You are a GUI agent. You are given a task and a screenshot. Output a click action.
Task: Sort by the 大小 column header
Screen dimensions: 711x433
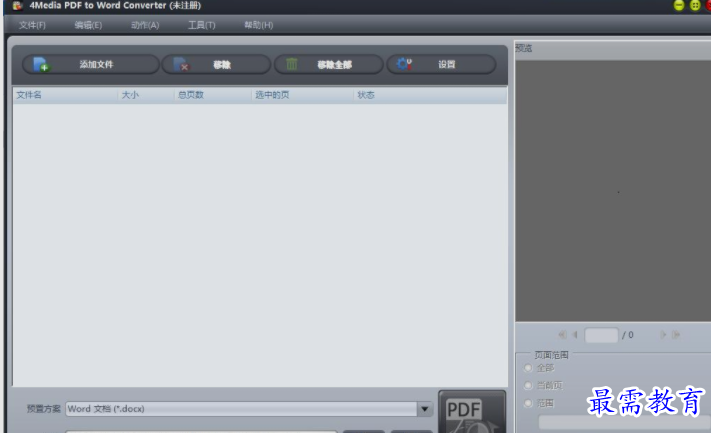point(146,95)
